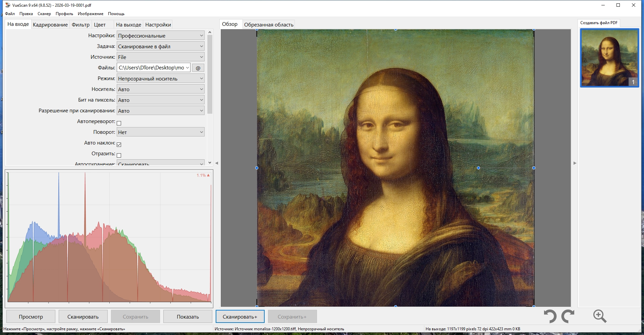Toggle the Отразить checkbox
644x335 pixels.
click(119, 155)
